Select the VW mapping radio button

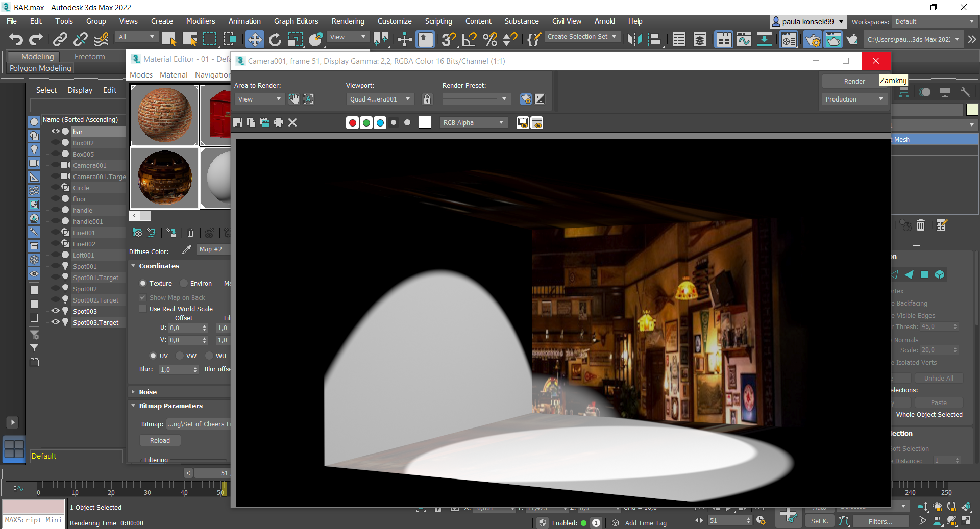pyautogui.click(x=180, y=356)
